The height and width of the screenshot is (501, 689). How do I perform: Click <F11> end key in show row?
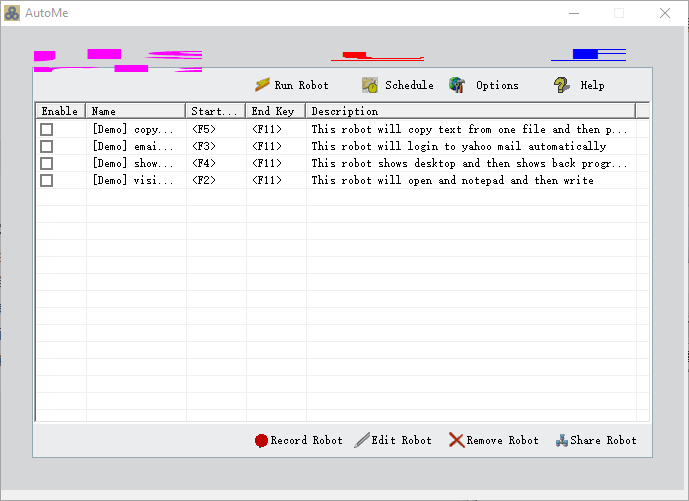267,163
